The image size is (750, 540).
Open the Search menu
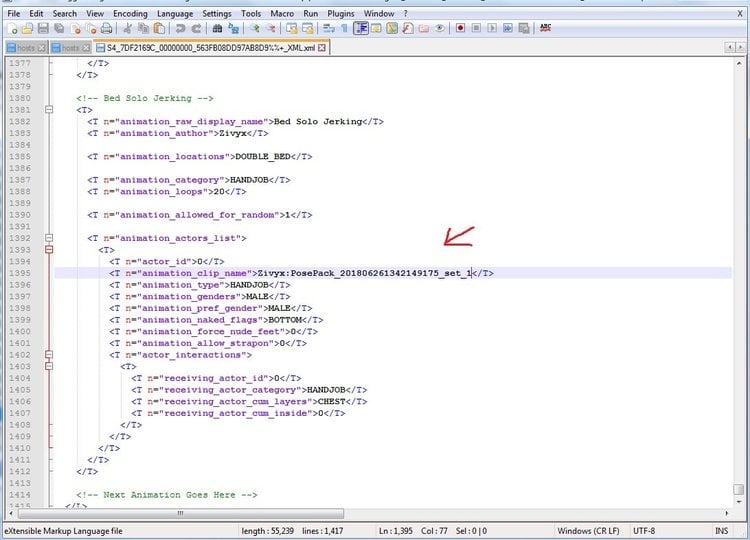click(x=65, y=13)
